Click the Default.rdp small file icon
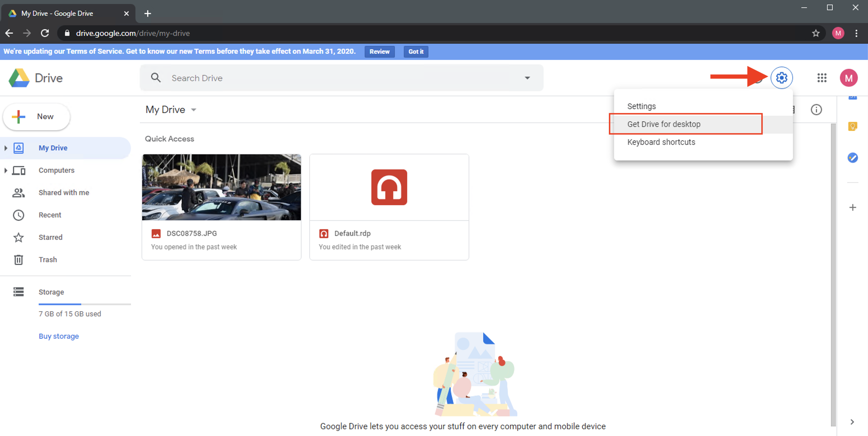868x436 pixels. pyautogui.click(x=324, y=233)
